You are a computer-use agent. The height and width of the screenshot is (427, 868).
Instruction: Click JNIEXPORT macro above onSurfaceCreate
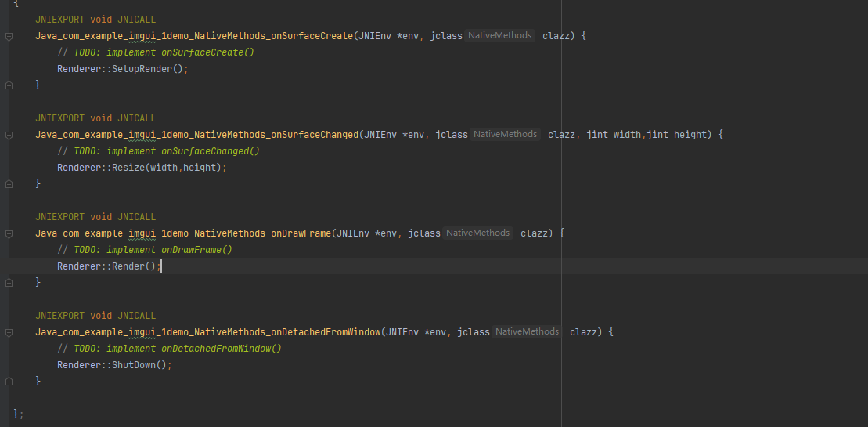pyautogui.click(x=59, y=20)
